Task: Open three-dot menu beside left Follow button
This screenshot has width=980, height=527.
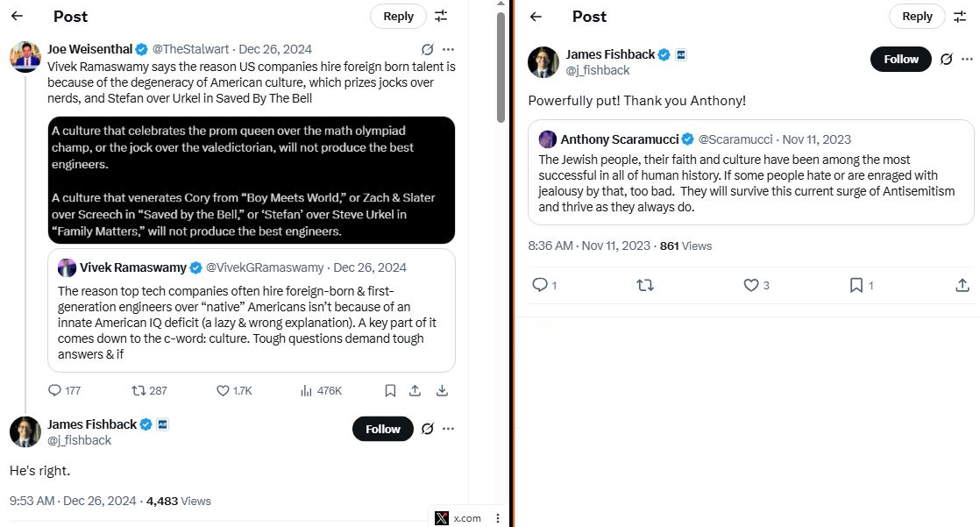Action: 448,429
